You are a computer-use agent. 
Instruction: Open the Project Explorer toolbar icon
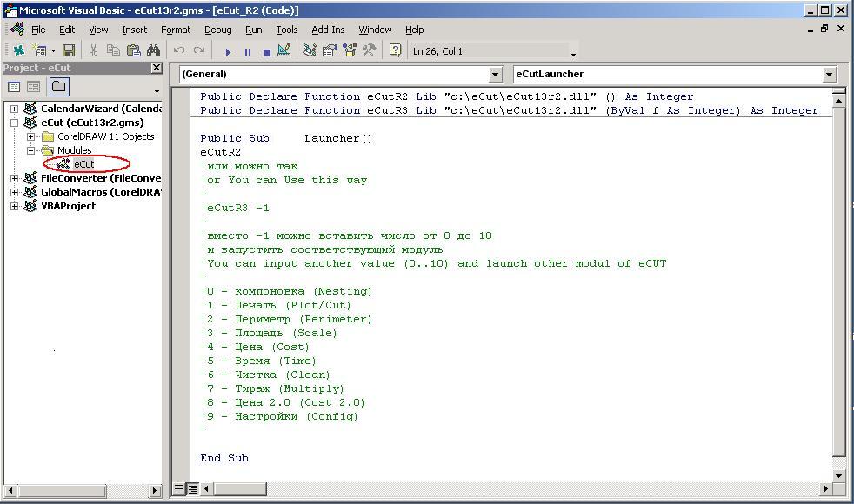[x=310, y=50]
